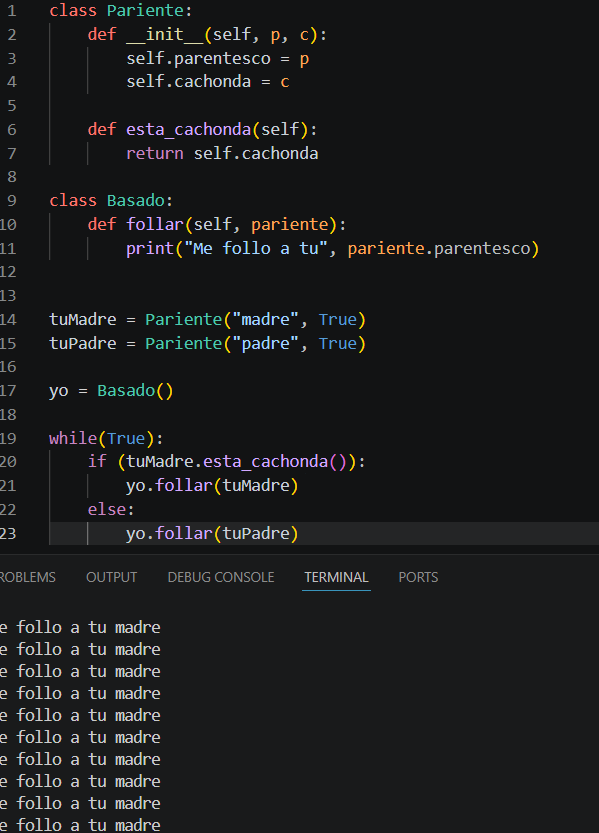Click the 'while' keyword on line 19
The height and width of the screenshot is (833, 599).
73,438
